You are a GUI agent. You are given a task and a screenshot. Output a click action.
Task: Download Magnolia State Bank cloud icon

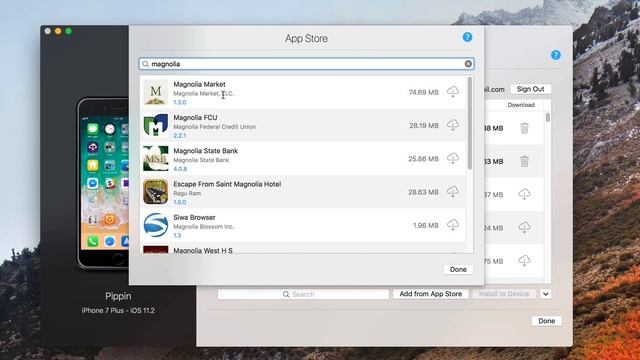tap(453, 158)
